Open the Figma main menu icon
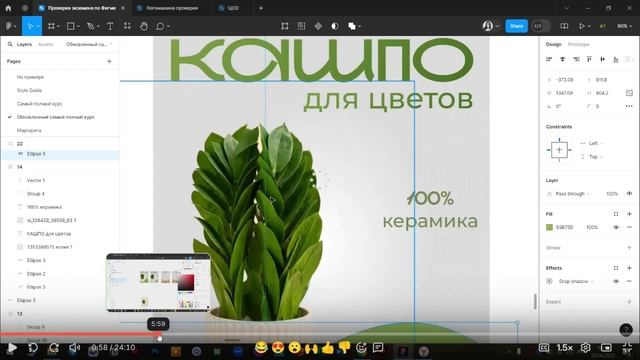The image size is (640, 360). [x=9, y=26]
